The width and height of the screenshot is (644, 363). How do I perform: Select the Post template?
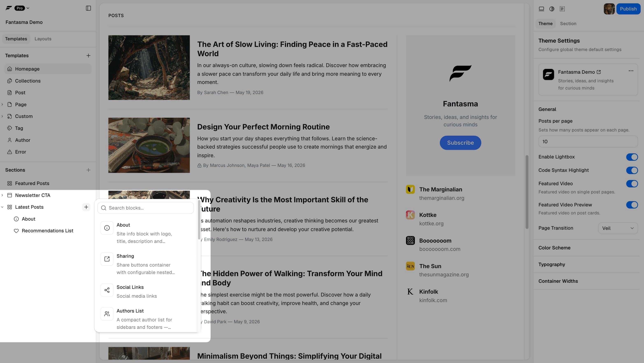coord(48,93)
